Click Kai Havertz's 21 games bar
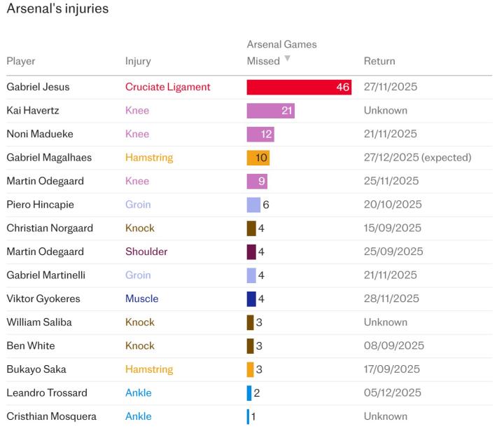The height and width of the screenshot is (438, 504). 271,111
